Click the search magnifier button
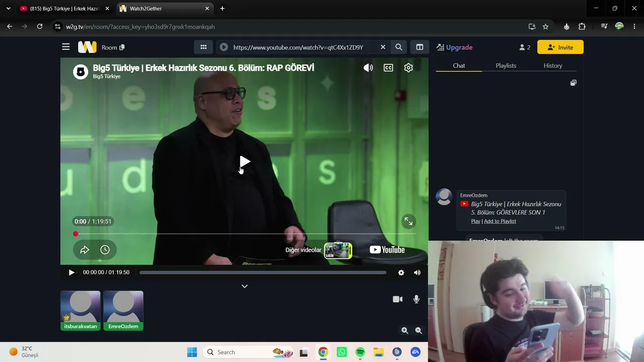 coord(398,47)
